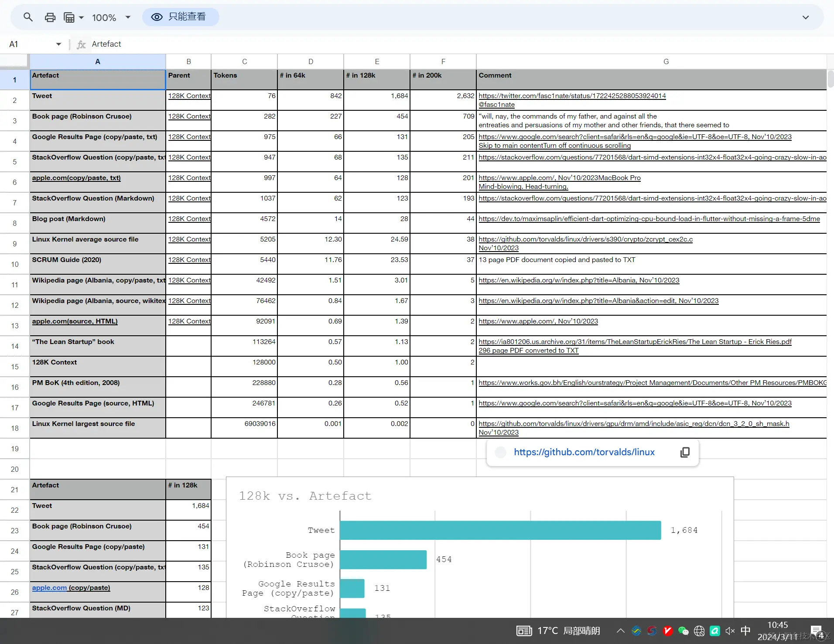Viewport: 834px width, 644px height.
Task: Select cell with value 69039016
Action: click(244, 428)
